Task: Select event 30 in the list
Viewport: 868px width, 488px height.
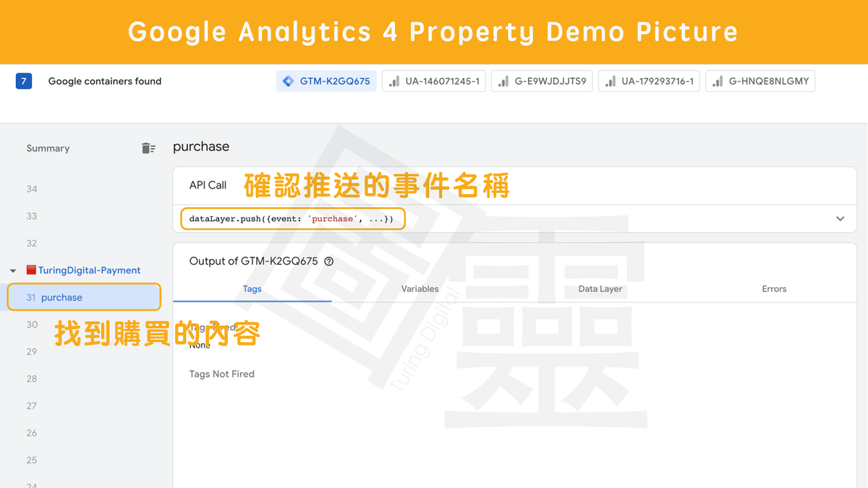Action: tap(32, 325)
